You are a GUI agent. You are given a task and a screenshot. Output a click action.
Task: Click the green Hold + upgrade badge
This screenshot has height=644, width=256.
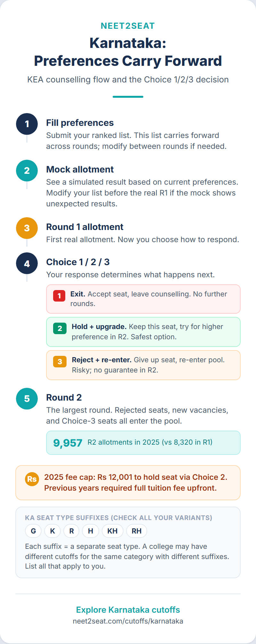point(60,328)
